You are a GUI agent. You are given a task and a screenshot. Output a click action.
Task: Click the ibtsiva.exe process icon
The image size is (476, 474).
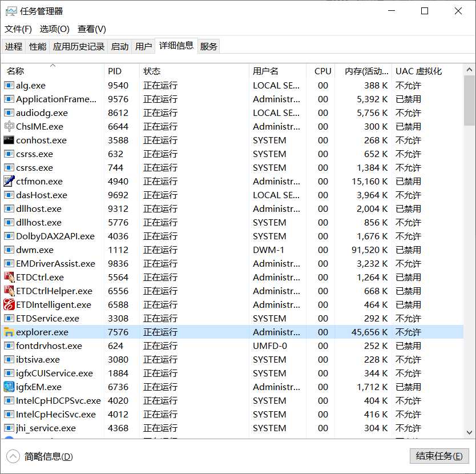coord(9,359)
